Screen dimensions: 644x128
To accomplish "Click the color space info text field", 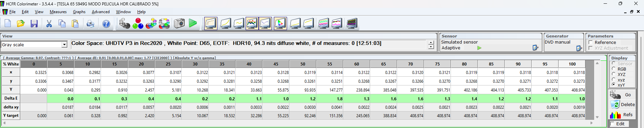I will pos(249,45).
